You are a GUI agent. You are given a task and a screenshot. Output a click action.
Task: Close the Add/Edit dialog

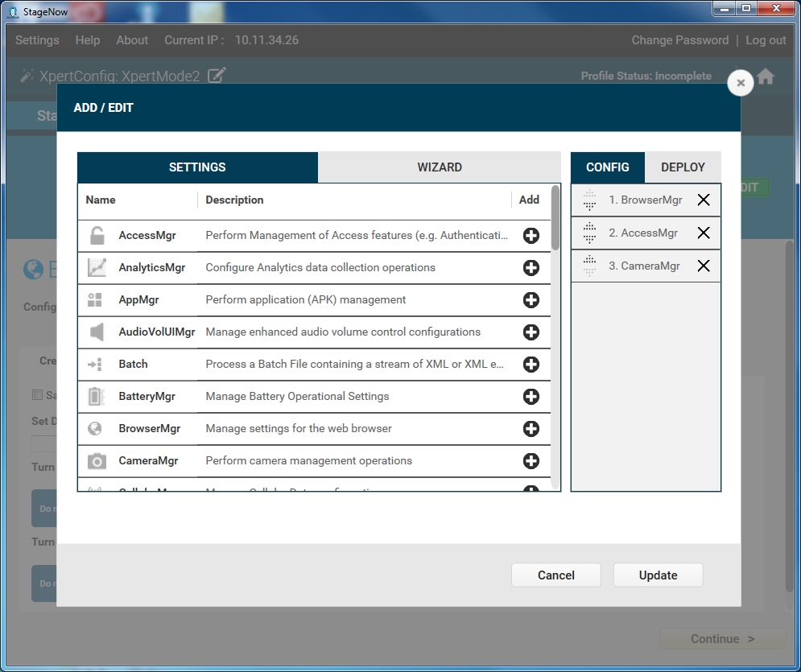pyautogui.click(x=741, y=83)
